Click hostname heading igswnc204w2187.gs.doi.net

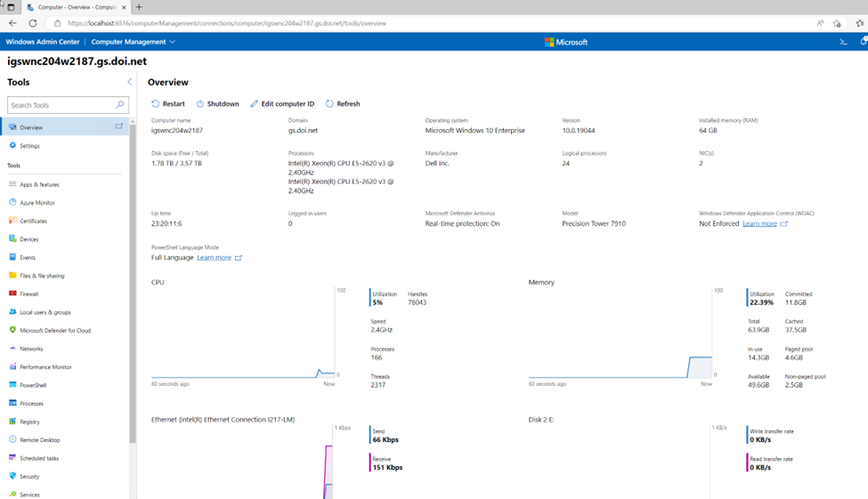coord(77,61)
